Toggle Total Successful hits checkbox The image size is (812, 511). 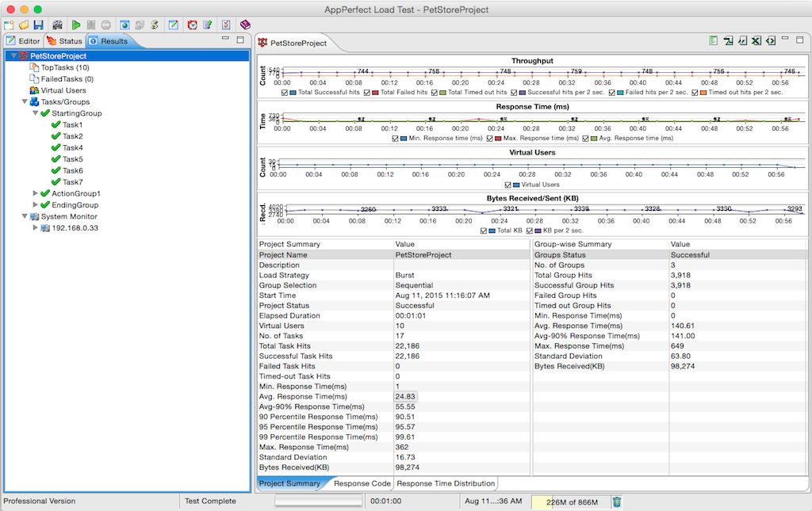click(285, 93)
